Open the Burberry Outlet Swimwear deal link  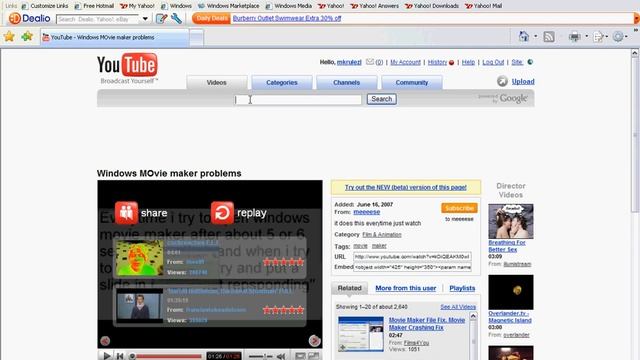(x=287, y=18)
